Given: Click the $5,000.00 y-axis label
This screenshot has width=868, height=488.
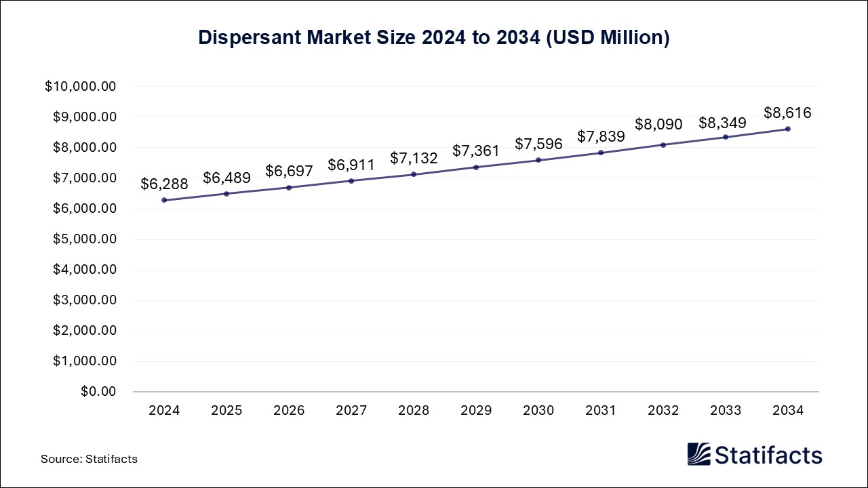Looking at the screenshot, I should click(84, 239).
